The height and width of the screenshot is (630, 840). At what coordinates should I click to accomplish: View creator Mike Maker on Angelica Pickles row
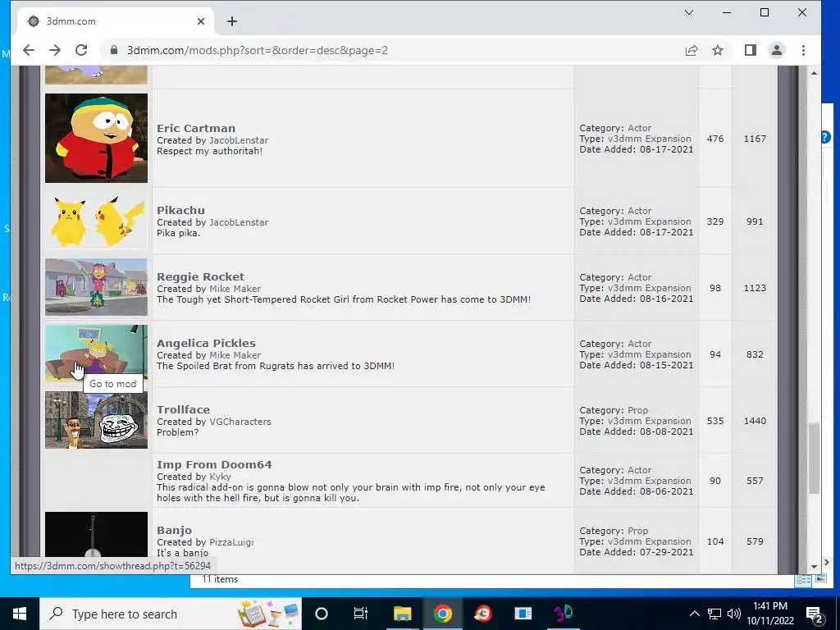(235, 355)
